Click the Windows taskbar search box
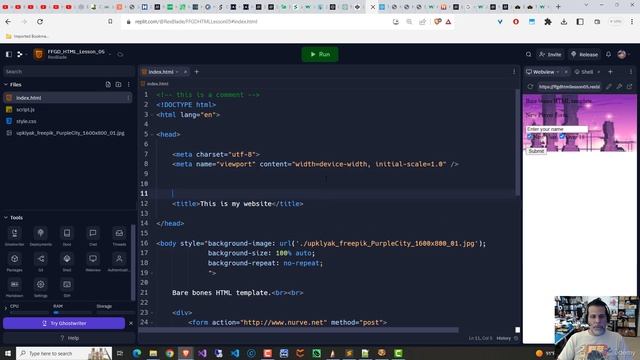This screenshot has height=360, width=640. 64,353
